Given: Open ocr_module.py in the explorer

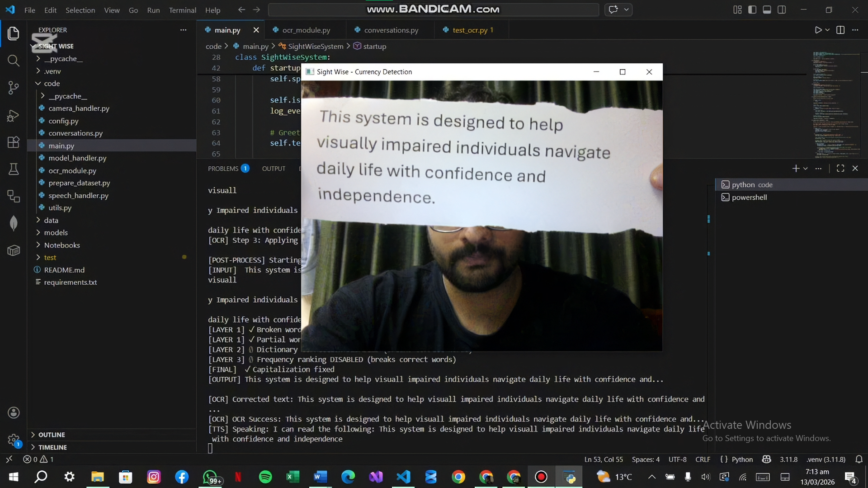Looking at the screenshot, I should [72, 170].
